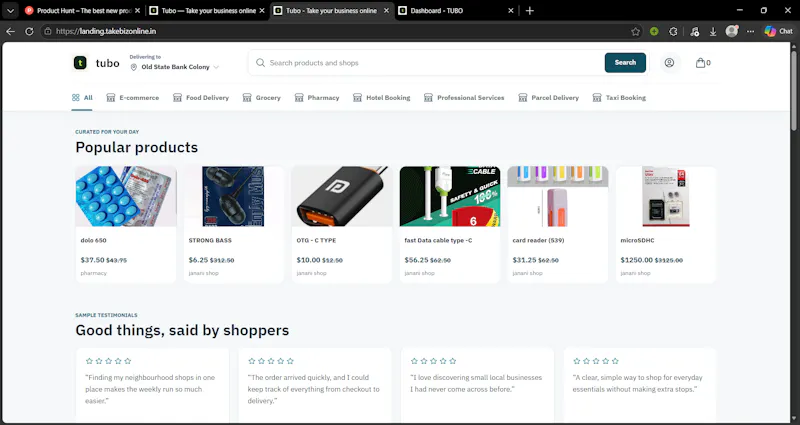Open the card reader (539) image
This screenshot has width=800, height=425.
coord(558,196)
